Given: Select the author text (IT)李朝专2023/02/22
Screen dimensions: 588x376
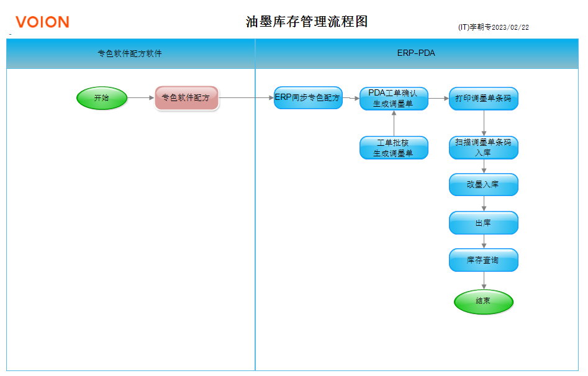Looking at the screenshot, I should pyautogui.click(x=494, y=27).
